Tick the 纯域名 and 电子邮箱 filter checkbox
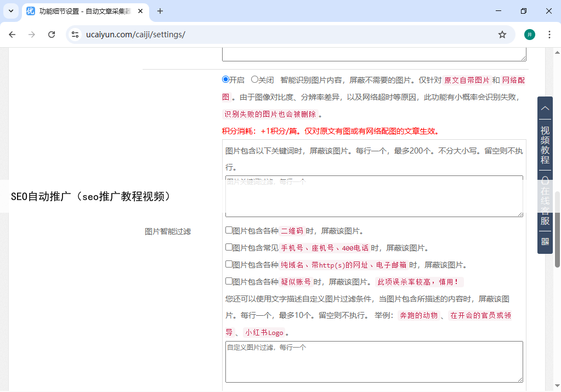Image resolution: width=561 pixels, height=392 pixels. click(229, 264)
